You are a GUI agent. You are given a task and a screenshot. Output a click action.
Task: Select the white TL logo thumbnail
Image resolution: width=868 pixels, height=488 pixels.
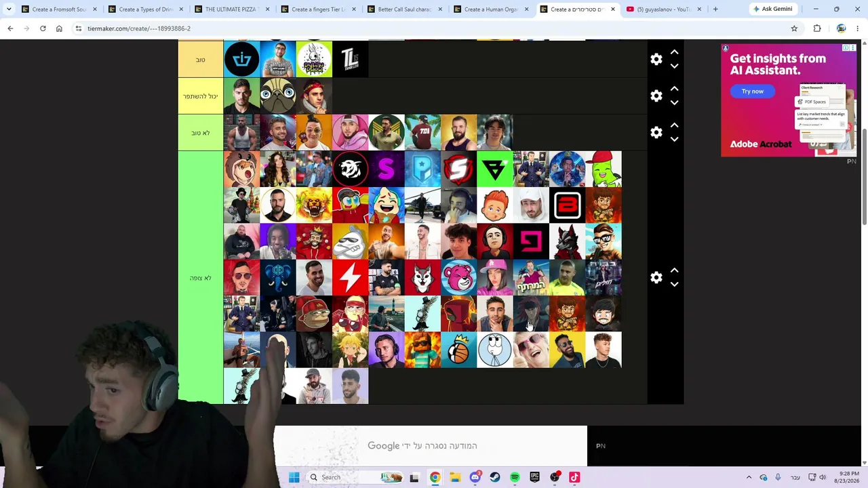click(x=350, y=60)
